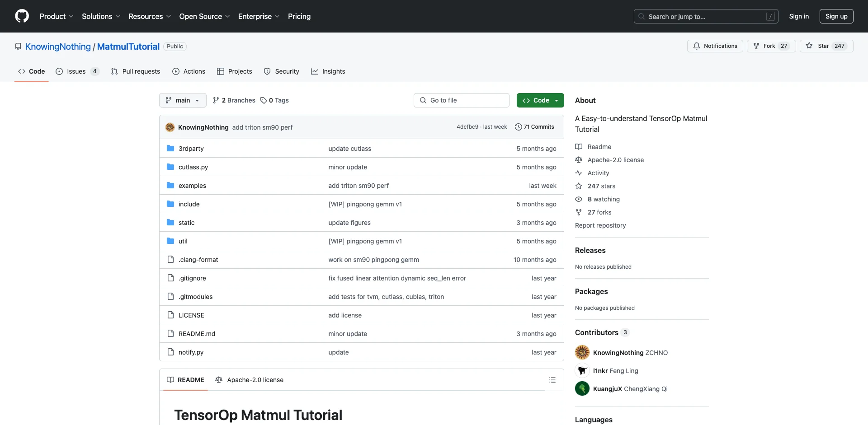
Task: Click the Sign in link
Action: (799, 16)
